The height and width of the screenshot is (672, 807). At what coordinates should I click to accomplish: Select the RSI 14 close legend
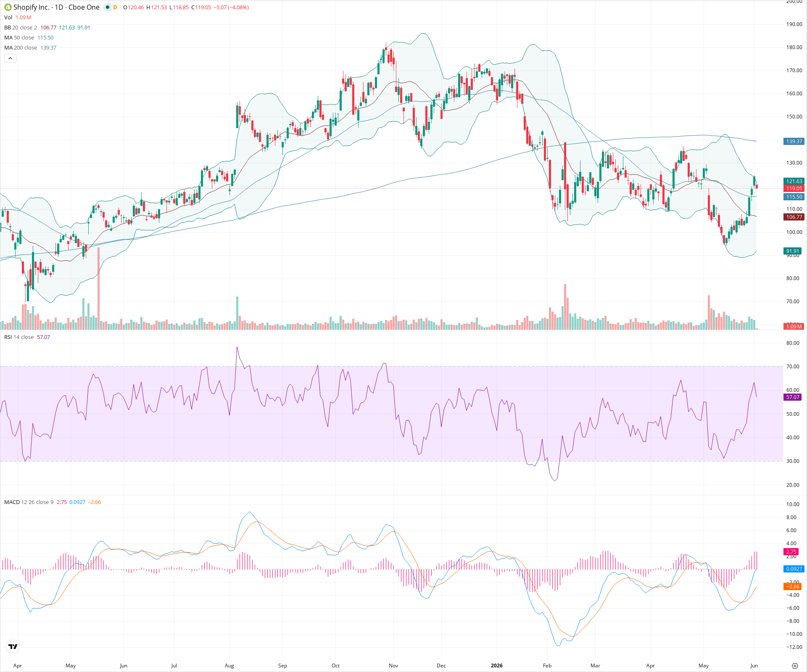click(19, 337)
